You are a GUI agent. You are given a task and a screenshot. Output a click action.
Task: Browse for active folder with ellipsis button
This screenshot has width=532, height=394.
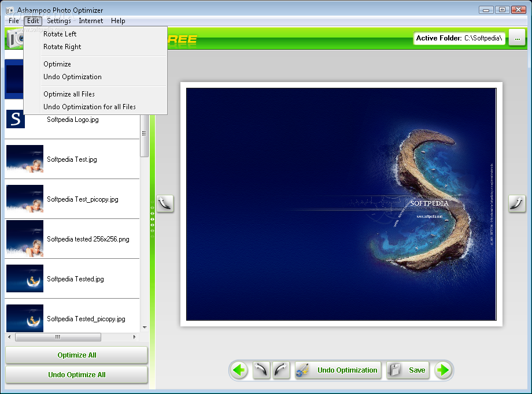coord(517,38)
